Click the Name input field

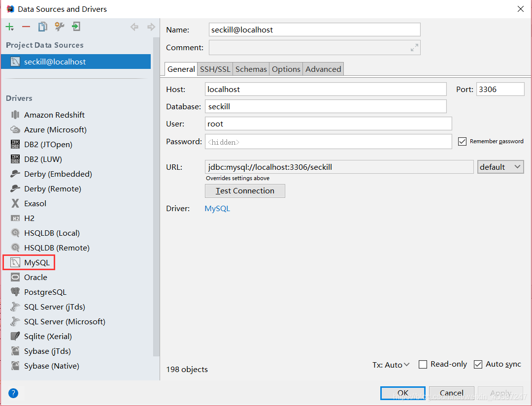point(314,30)
